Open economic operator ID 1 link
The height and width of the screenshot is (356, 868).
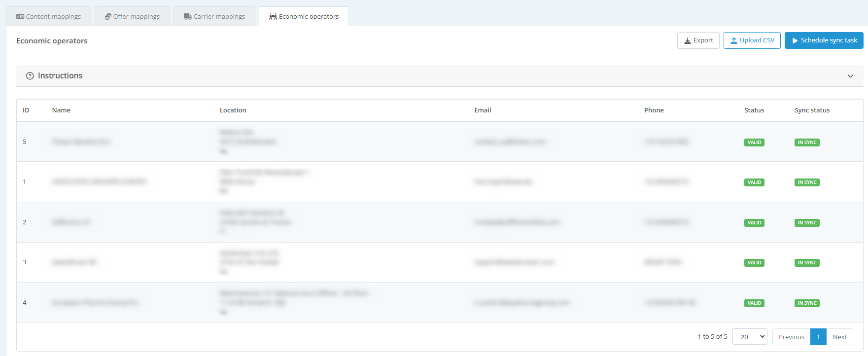tap(24, 182)
